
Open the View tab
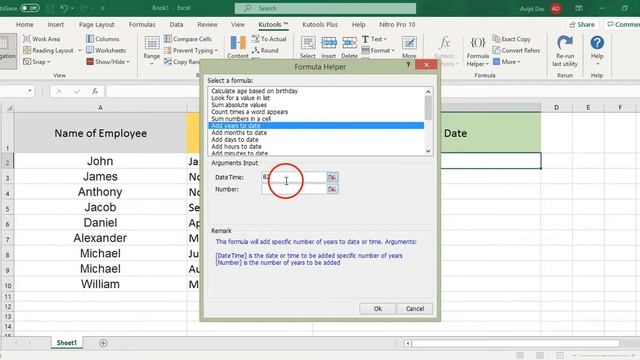pos(238,24)
